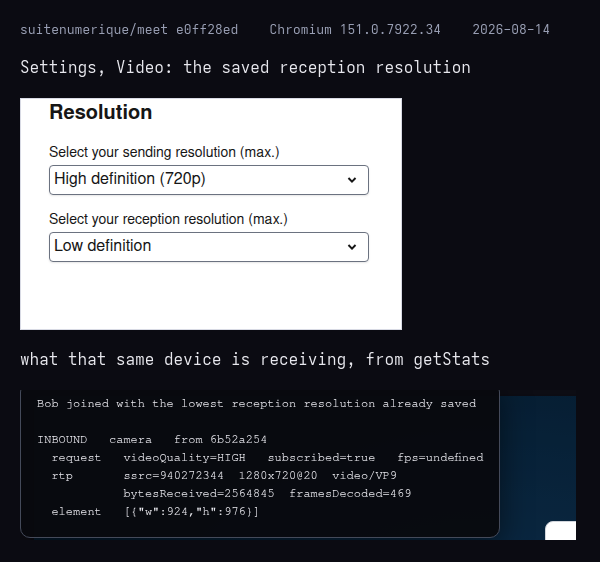Click the 'videoQuality=HIGH' value
The image size is (600, 562).
[184, 458]
